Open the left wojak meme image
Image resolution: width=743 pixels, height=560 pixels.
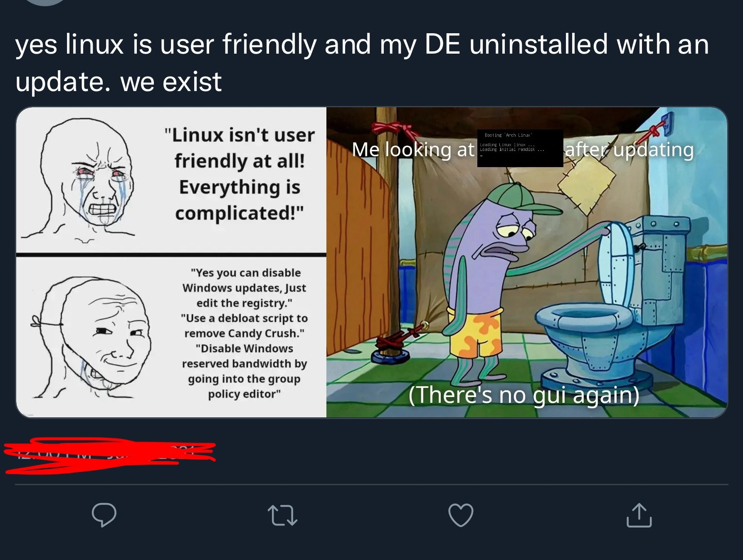(171, 262)
